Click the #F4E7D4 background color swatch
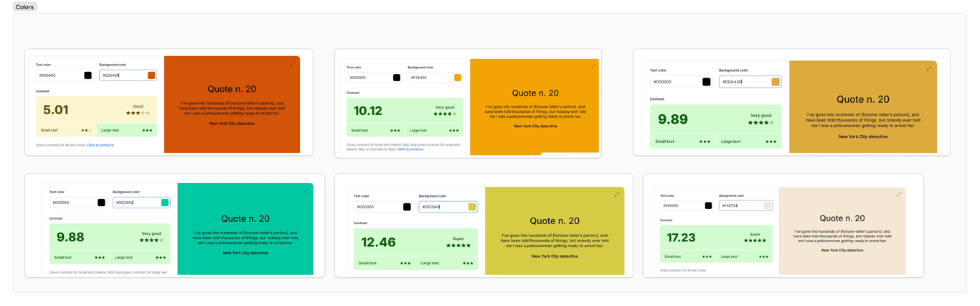The image size is (980, 306). pyautogui.click(x=768, y=205)
